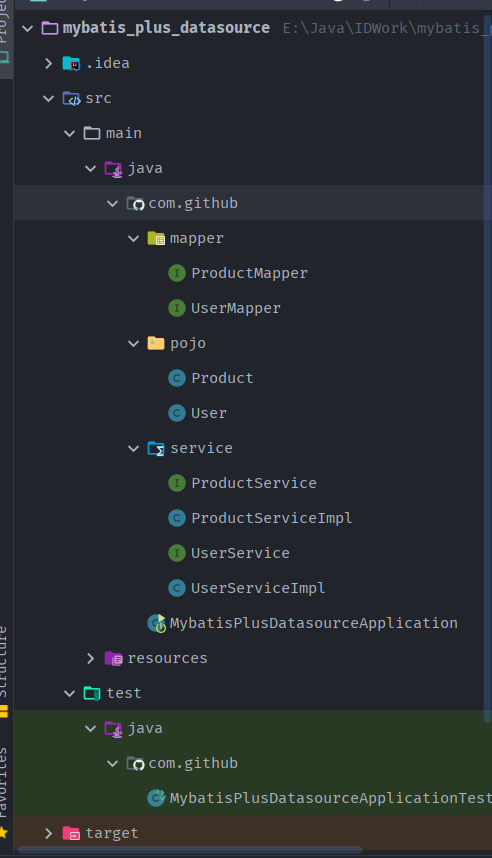Click the MybatisPlusDatasourceApplication run icon
This screenshot has height=858, width=492.
click(x=157, y=623)
